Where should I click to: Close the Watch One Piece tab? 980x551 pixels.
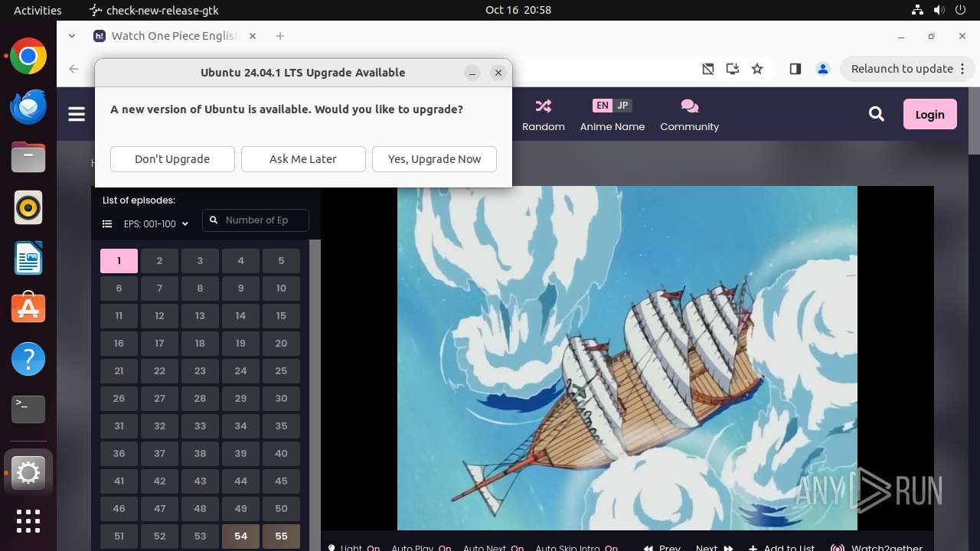point(253,36)
